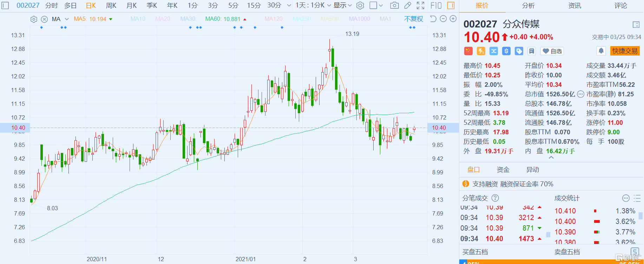Toggle the right side panel
The width and height of the screenshot is (644, 264).
click(451, 5)
